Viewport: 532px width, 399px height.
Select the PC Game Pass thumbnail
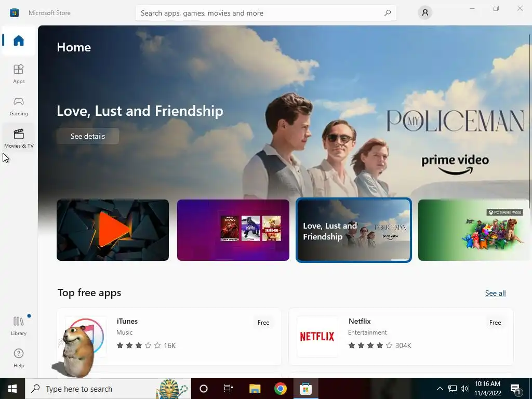pyautogui.click(x=474, y=230)
